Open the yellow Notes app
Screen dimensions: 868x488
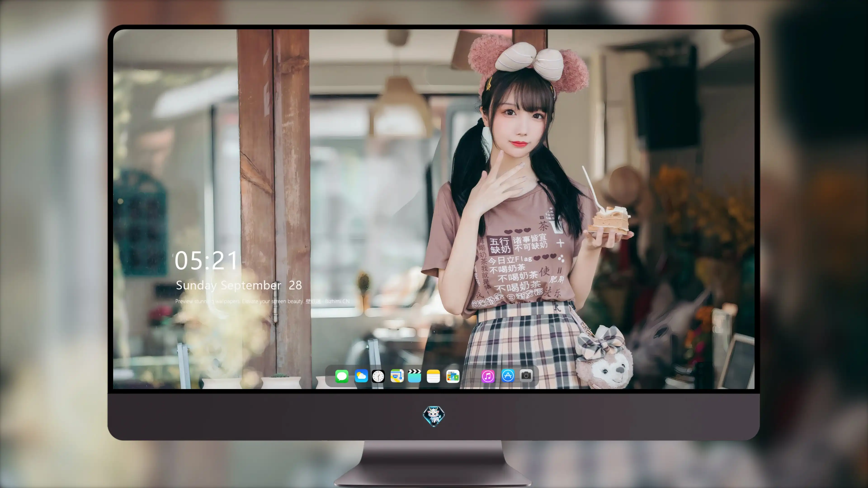tap(433, 376)
